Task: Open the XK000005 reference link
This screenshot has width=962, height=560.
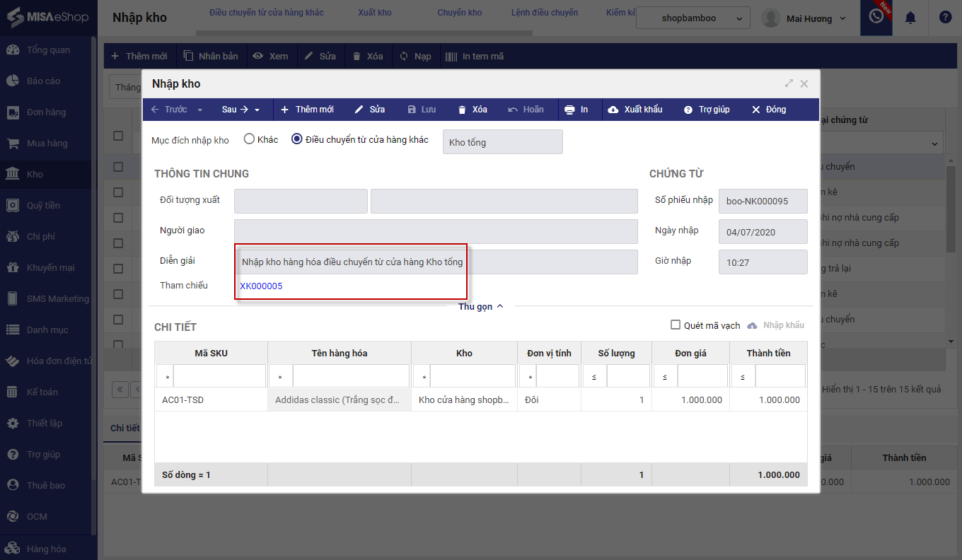Action: pos(261,286)
